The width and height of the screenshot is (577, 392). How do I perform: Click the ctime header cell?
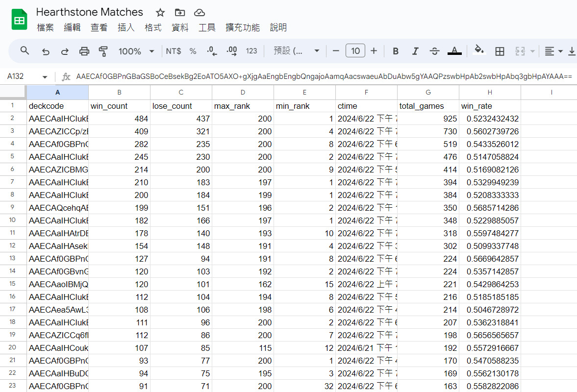point(367,106)
